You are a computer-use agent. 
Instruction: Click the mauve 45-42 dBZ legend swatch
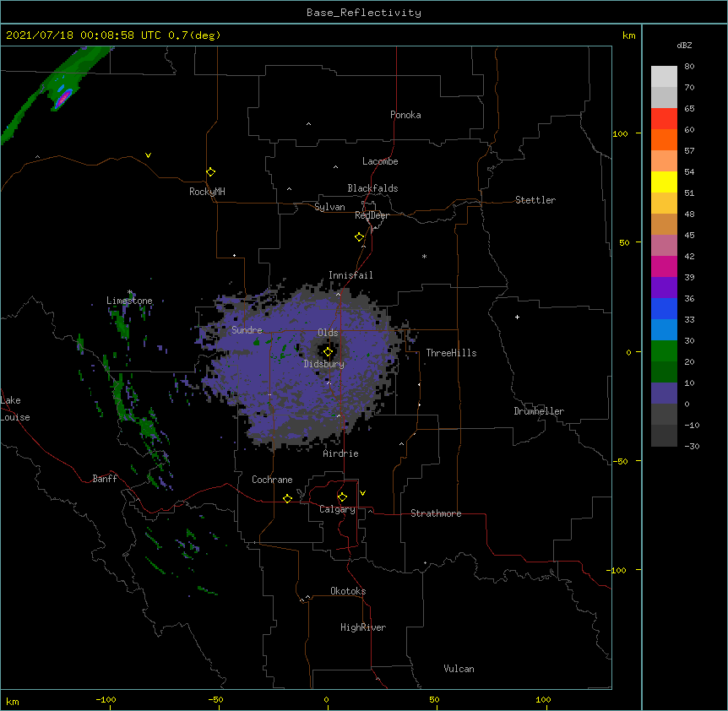coord(664,245)
